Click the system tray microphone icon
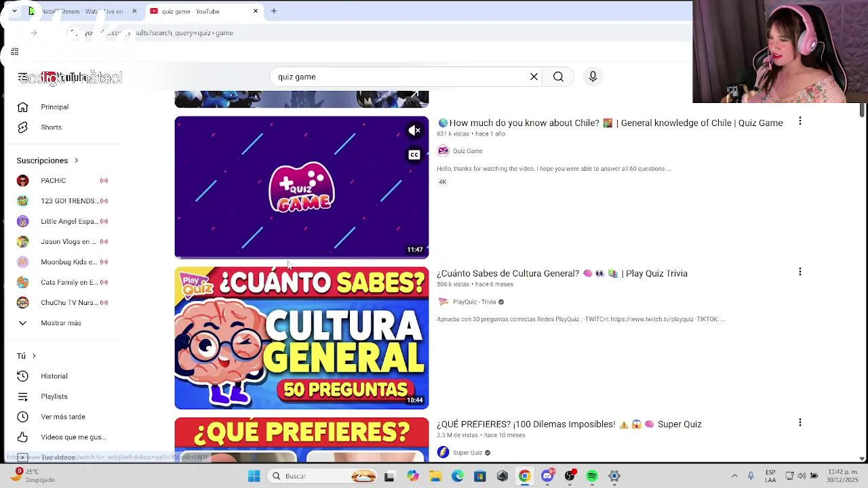 point(751,476)
